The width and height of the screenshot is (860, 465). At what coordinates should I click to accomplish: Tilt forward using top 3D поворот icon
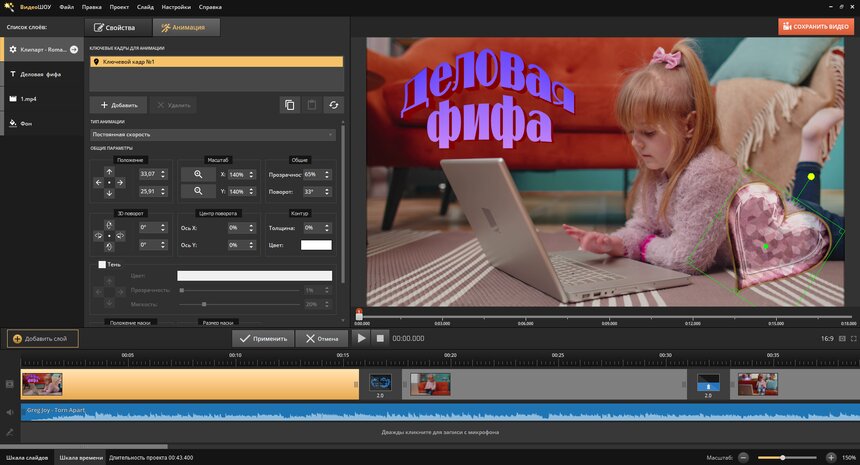[109, 225]
